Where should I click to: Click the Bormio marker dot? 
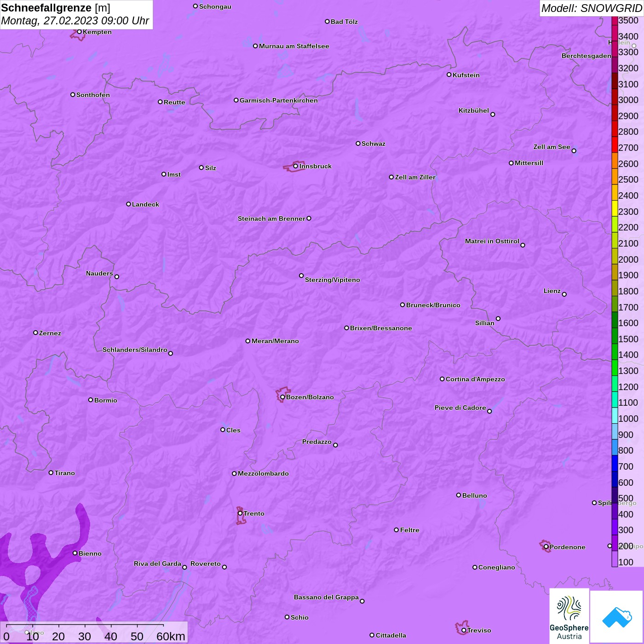click(91, 400)
